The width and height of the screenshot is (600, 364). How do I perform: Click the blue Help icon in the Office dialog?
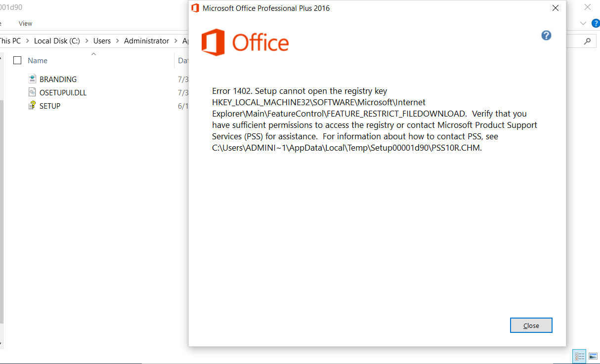(x=546, y=35)
